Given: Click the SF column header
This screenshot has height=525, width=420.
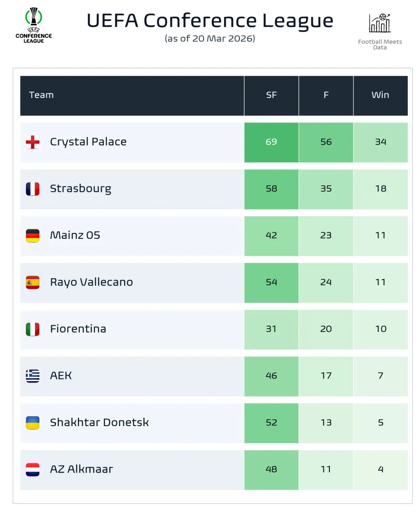Looking at the screenshot, I should [x=271, y=95].
